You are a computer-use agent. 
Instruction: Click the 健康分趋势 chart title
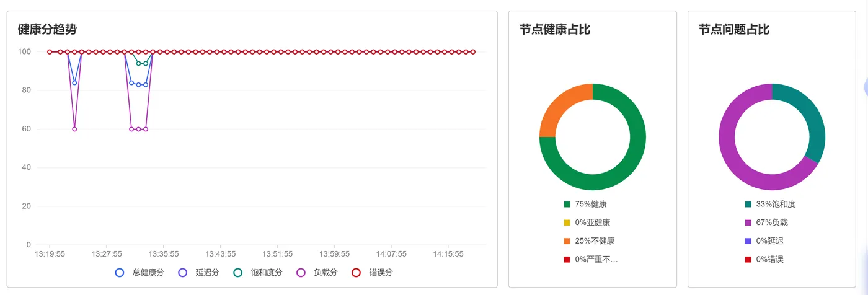pyautogui.click(x=47, y=29)
